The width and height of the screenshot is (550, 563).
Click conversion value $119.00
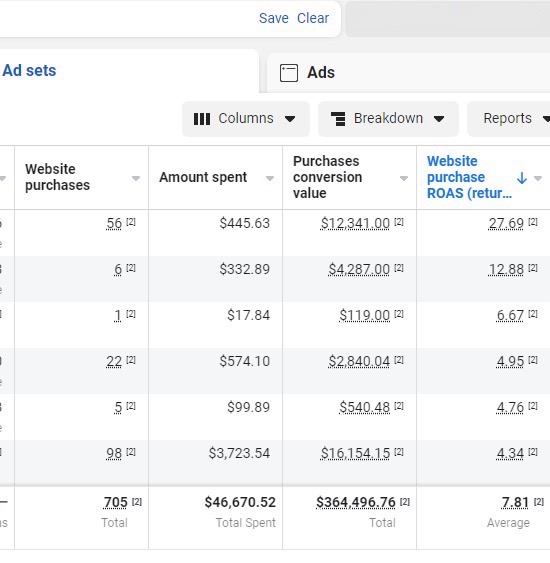364,315
